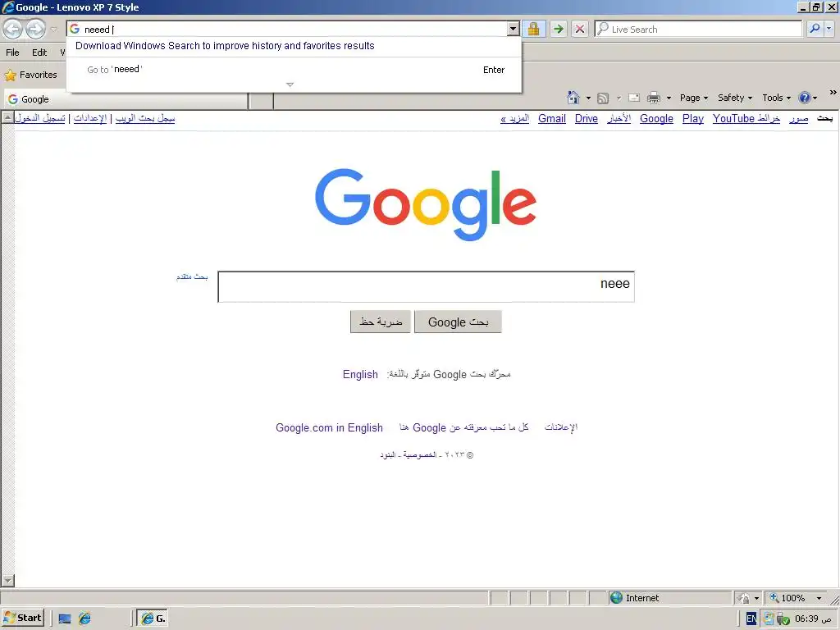Open the Tools menu
The width and height of the screenshot is (840, 630).
point(776,98)
